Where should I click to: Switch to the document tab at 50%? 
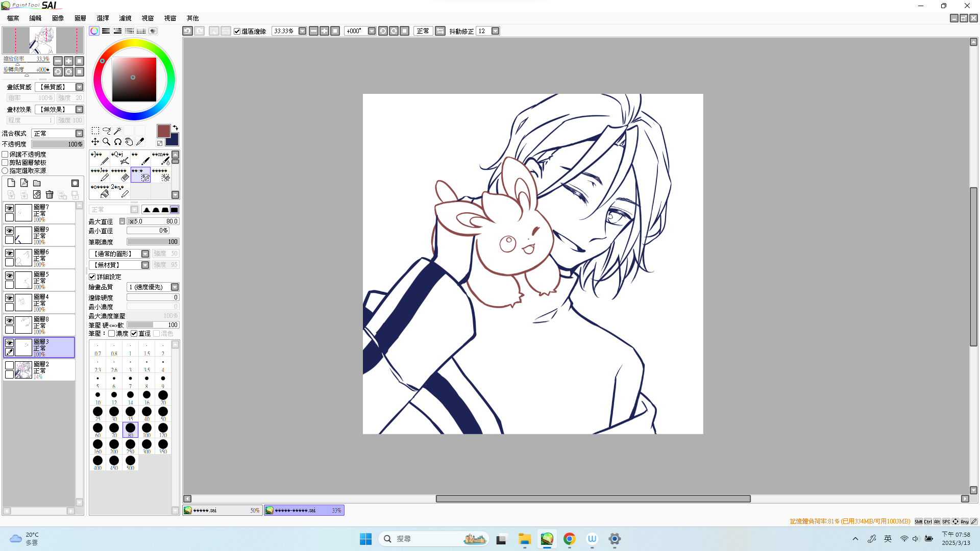click(223, 510)
